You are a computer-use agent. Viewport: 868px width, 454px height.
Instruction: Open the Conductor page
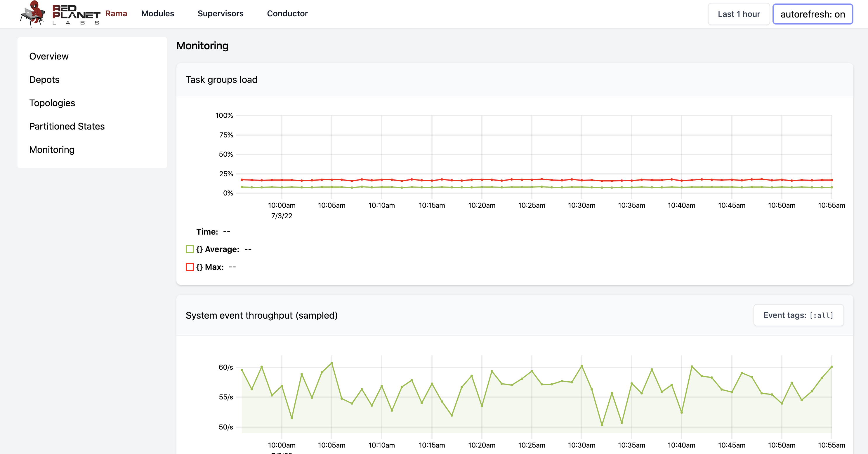(x=287, y=13)
